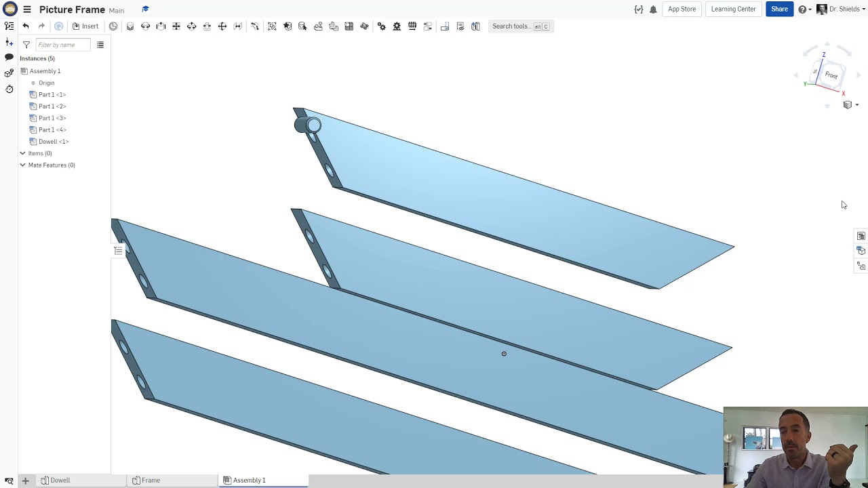Open the Learning Center
868x488 pixels.
[x=733, y=9]
